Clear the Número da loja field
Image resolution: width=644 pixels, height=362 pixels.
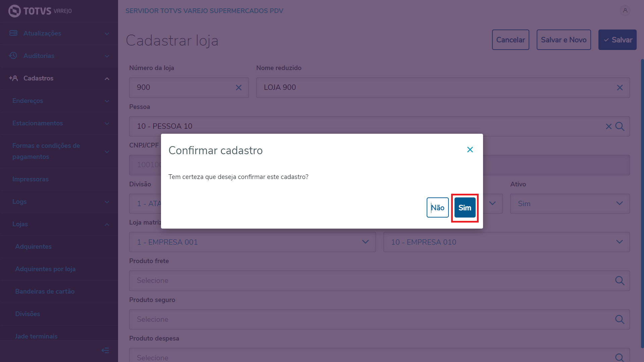pyautogui.click(x=238, y=88)
